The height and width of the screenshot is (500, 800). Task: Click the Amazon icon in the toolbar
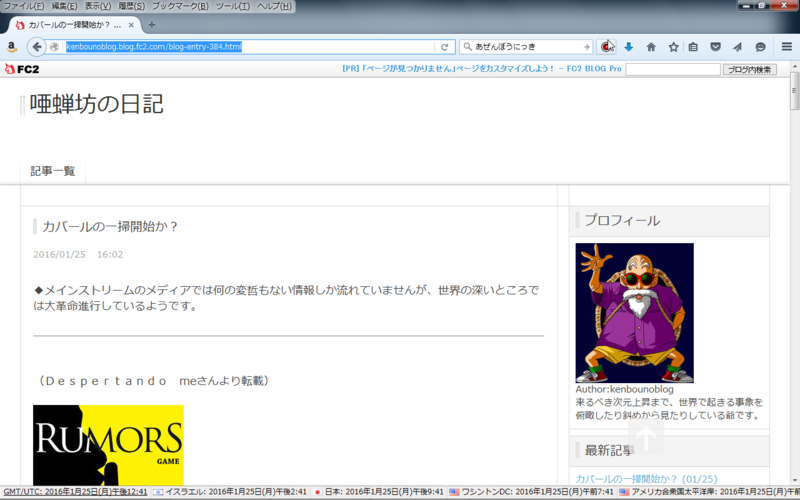[x=12, y=47]
